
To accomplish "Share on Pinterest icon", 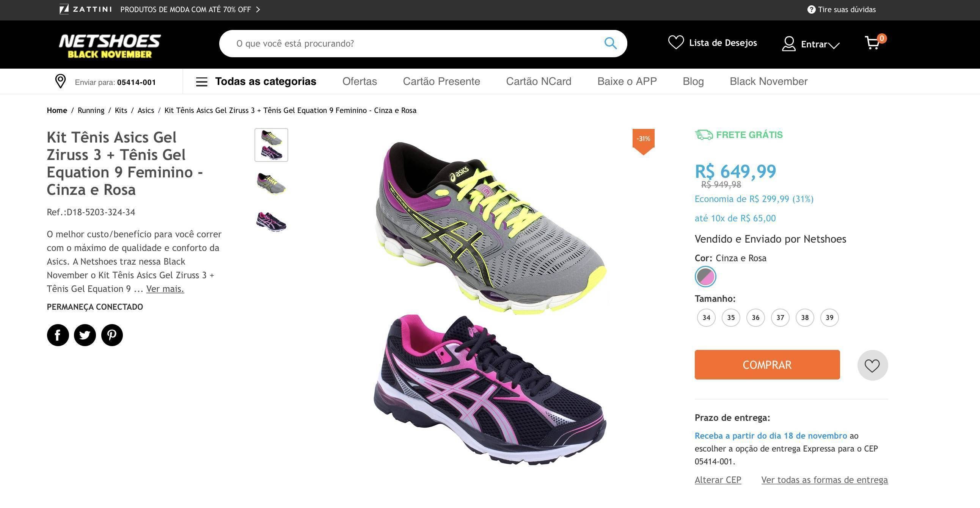I will [x=112, y=335].
